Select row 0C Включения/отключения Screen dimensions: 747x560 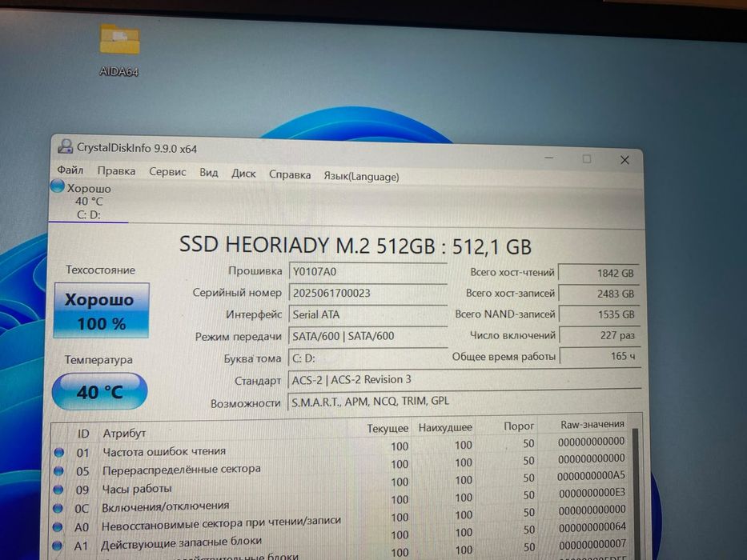(340, 502)
